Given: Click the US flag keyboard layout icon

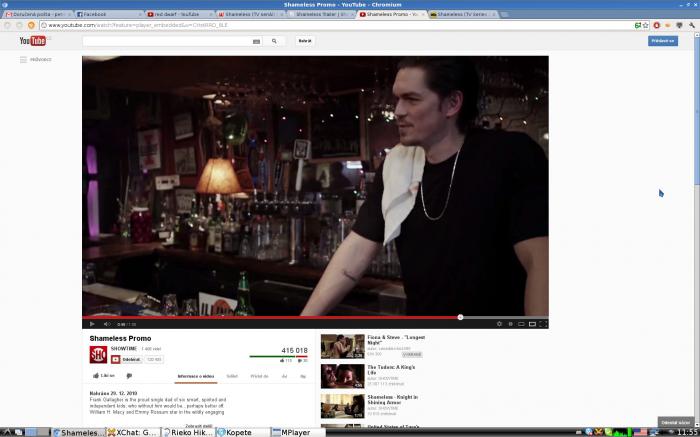Looking at the screenshot, I should point(640,432).
